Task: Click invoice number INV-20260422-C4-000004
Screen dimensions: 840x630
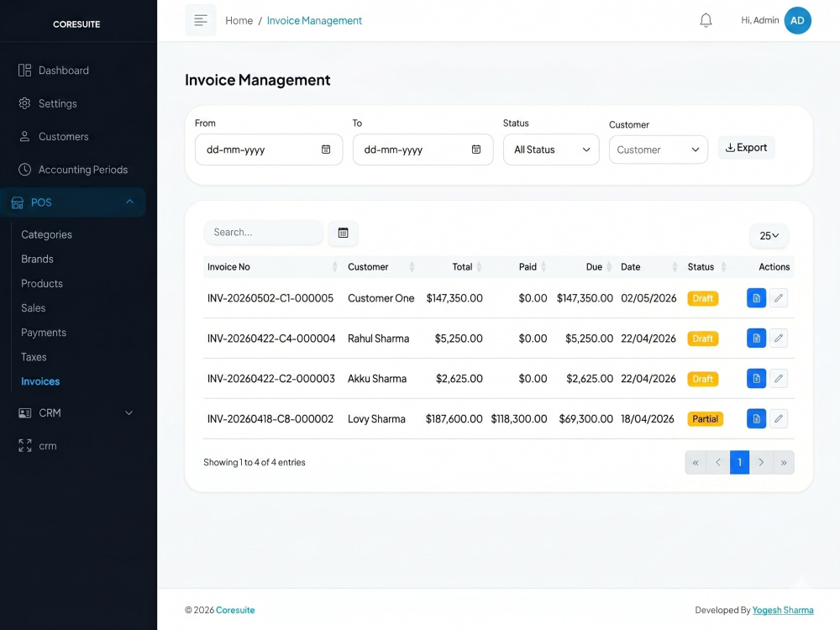Action: (271, 339)
